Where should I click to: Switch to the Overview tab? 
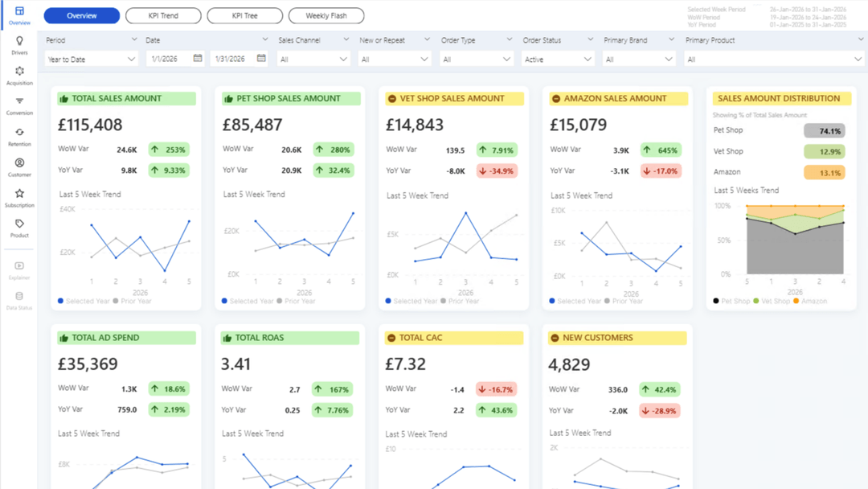[x=82, y=15]
